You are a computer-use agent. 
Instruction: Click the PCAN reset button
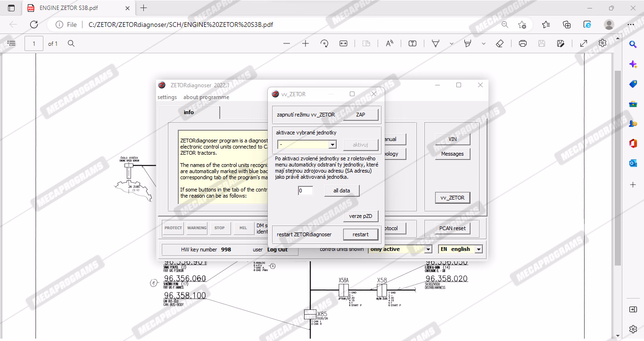coord(453,228)
